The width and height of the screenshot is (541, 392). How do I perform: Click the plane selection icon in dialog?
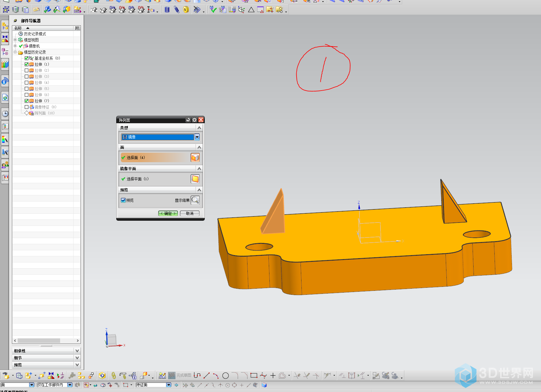195,179
